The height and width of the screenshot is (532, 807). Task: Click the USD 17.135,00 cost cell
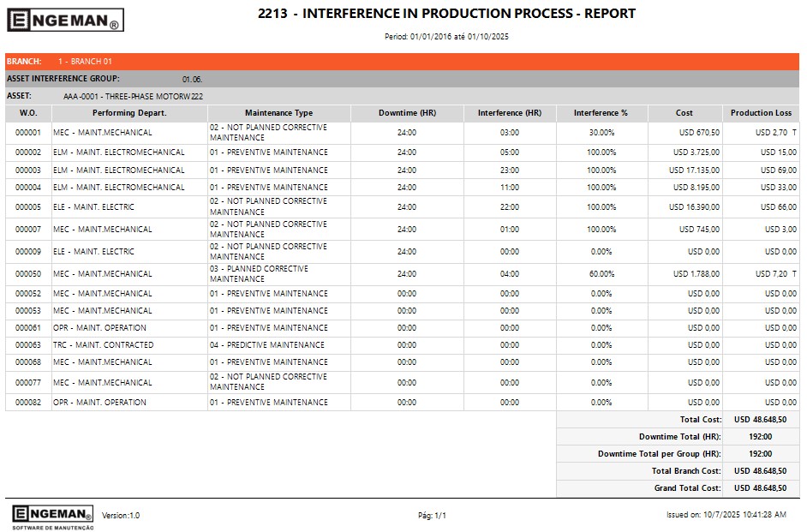pos(694,170)
